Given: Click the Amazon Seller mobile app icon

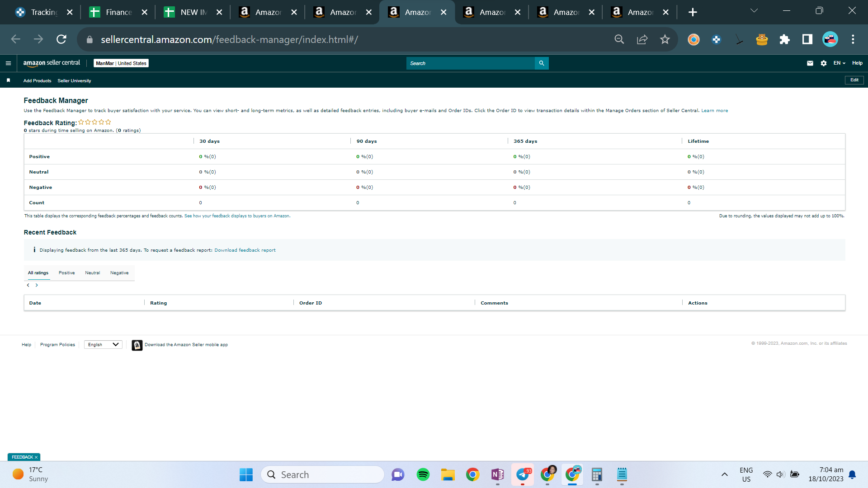Looking at the screenshot, I should (x=137, y=345).
